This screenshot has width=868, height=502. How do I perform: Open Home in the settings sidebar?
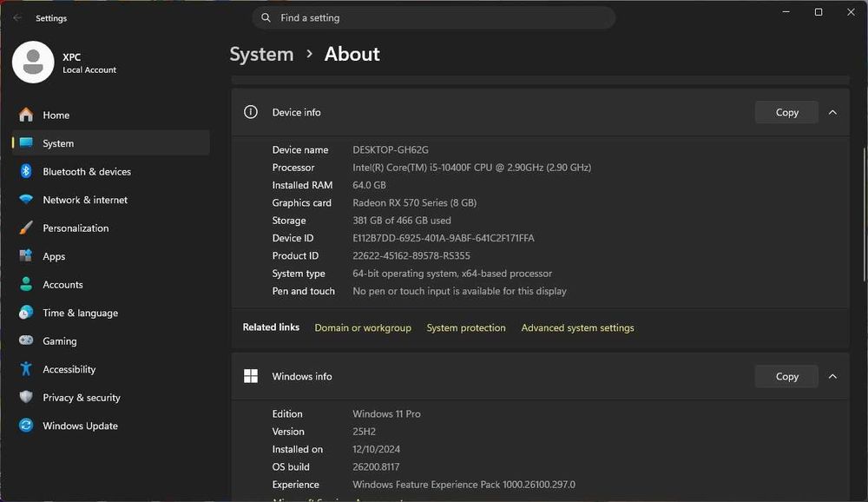click(111, 115)
